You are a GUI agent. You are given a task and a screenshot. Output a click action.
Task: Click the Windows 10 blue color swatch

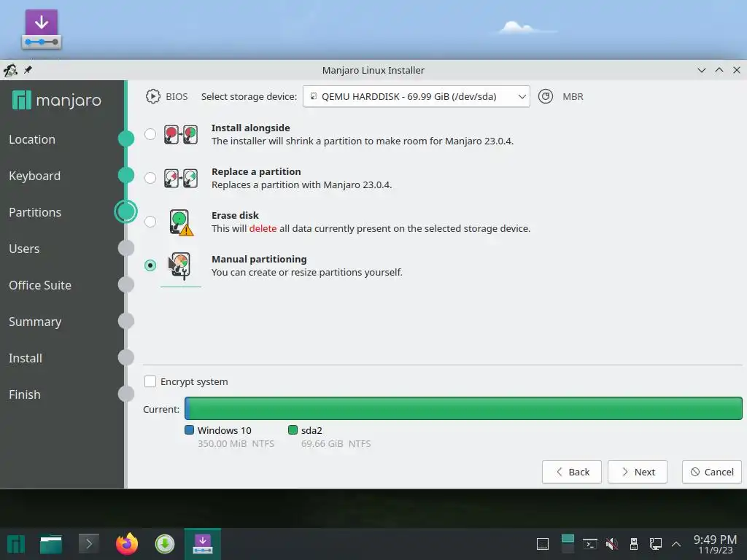click(189, 430)
